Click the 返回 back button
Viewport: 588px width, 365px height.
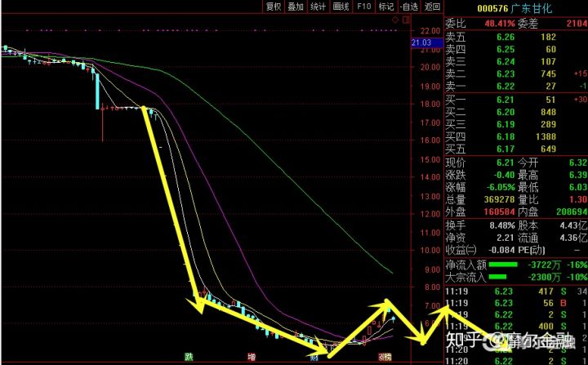(432, 7)
